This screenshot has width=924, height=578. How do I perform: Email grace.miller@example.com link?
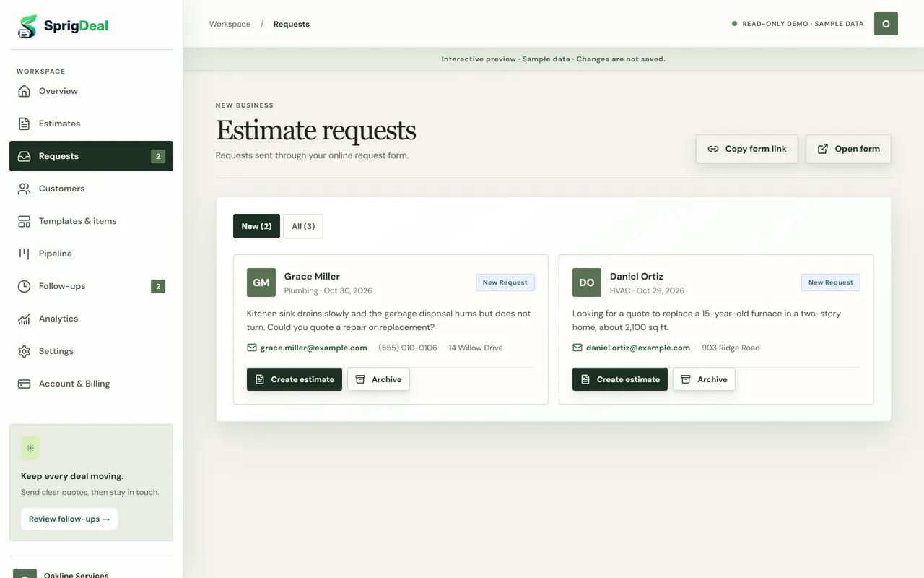pos(313,348)
